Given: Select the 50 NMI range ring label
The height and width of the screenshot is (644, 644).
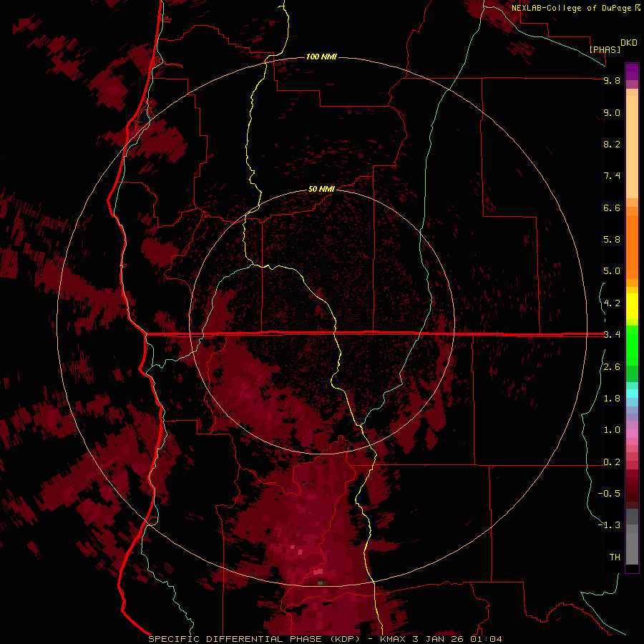Looking at the screenshot, I should (x=321, y=189).
